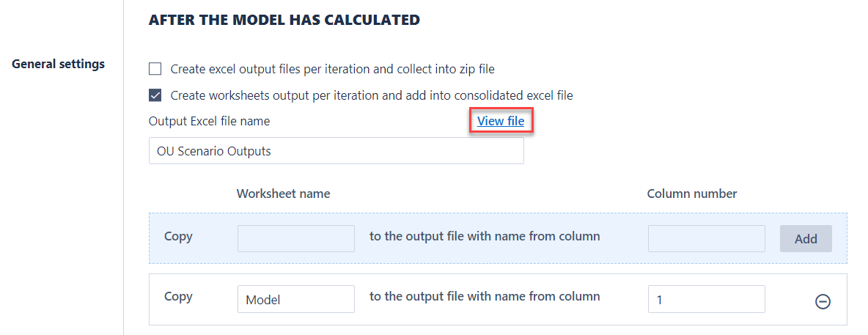
Task: Click the empty Column number field
Action: [706, 238]
